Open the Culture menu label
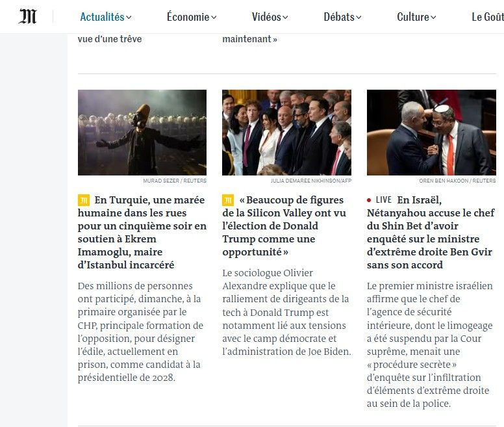Viewport: 504px width, 427px height. [413, 17]
